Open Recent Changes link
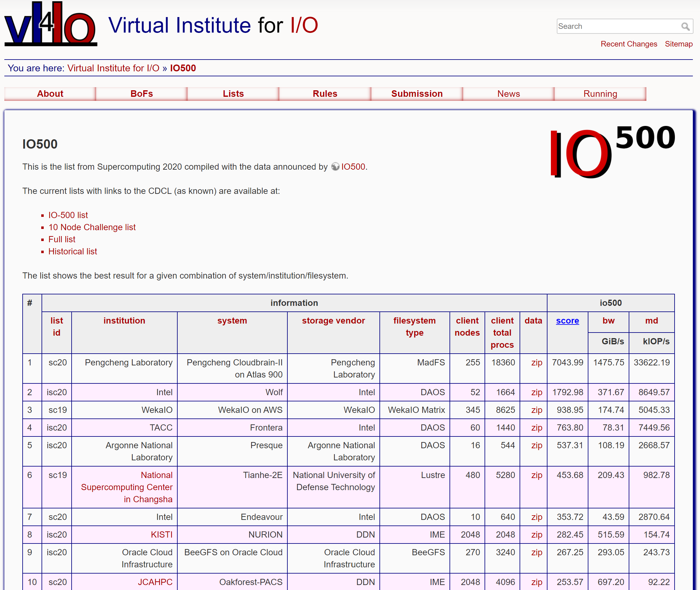Viewport: 700px width, 590px height. [x=628, y=44]
